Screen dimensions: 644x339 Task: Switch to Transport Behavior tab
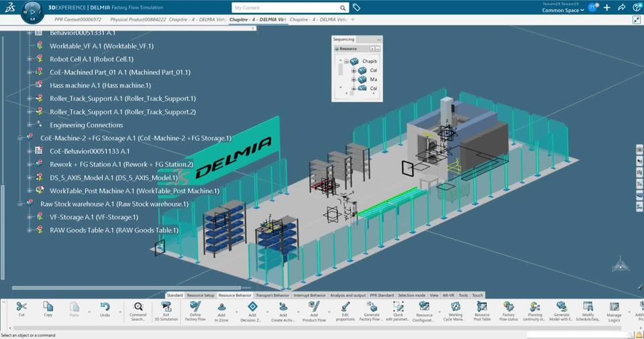pyautogui.click(x=272, y=295)
